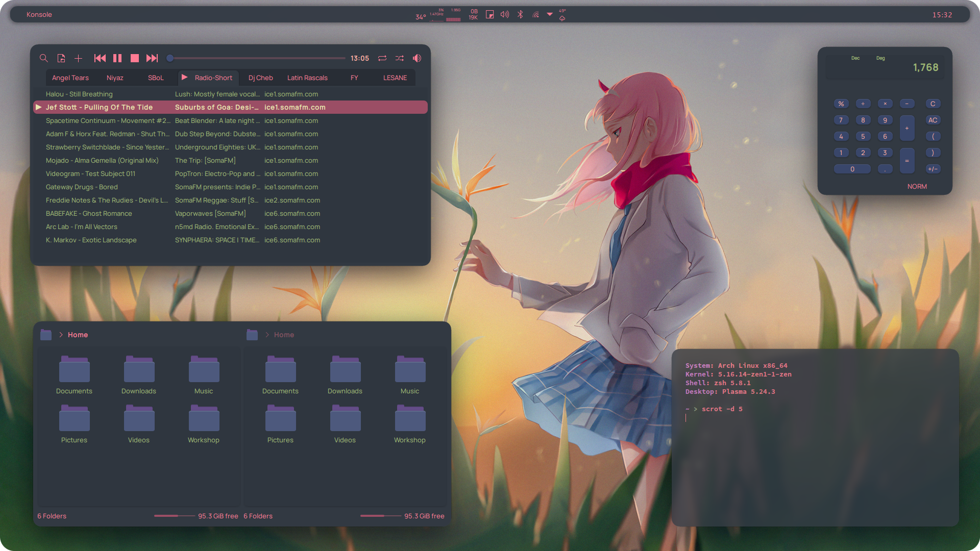980x551 pixels.
Task: Skip to the previous track
Action: 100,58
